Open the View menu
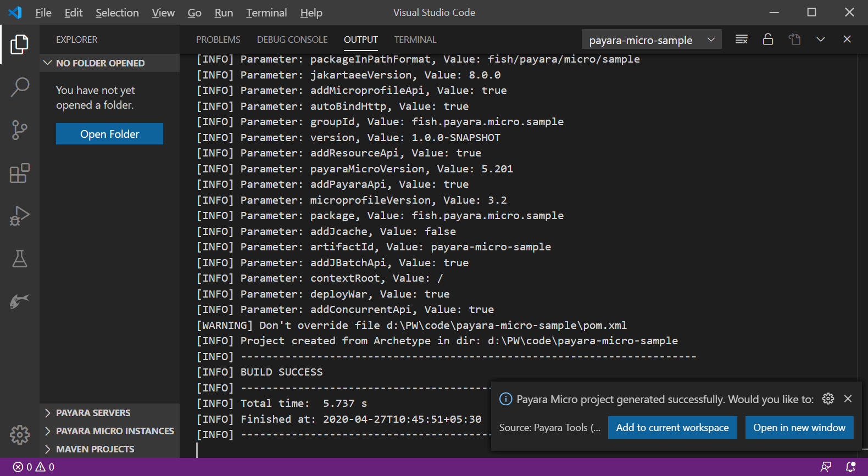868x476 pixels. point(163,13)
